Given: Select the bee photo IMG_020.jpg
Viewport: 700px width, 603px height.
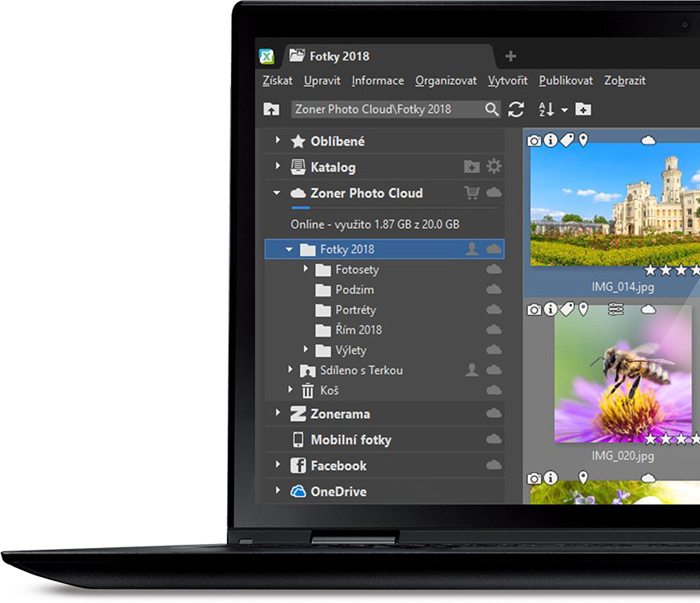Looking at the screenshot, I should coord(623,374).
